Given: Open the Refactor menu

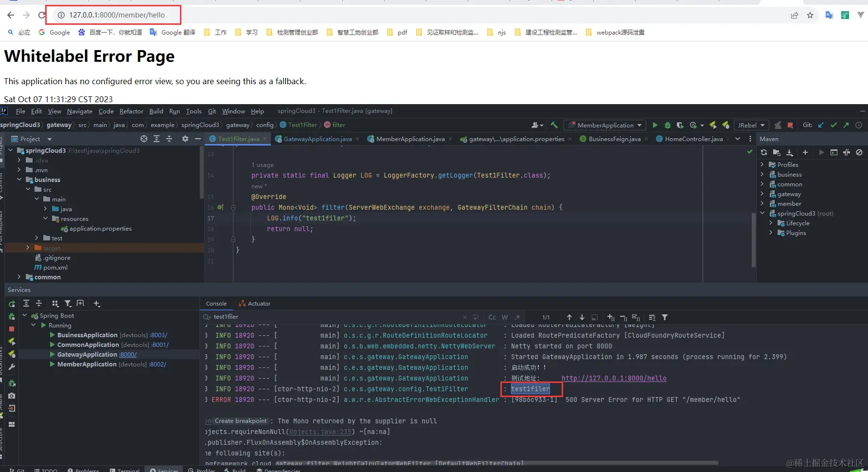Looking at the screenshot, I should point(131,111).
